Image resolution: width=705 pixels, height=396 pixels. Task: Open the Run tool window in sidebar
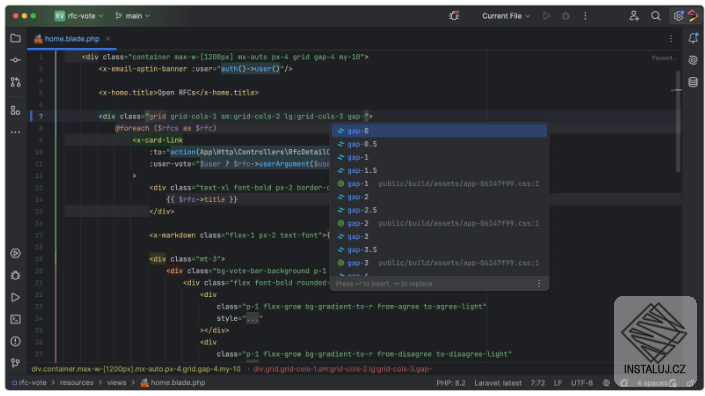(15, 298)
